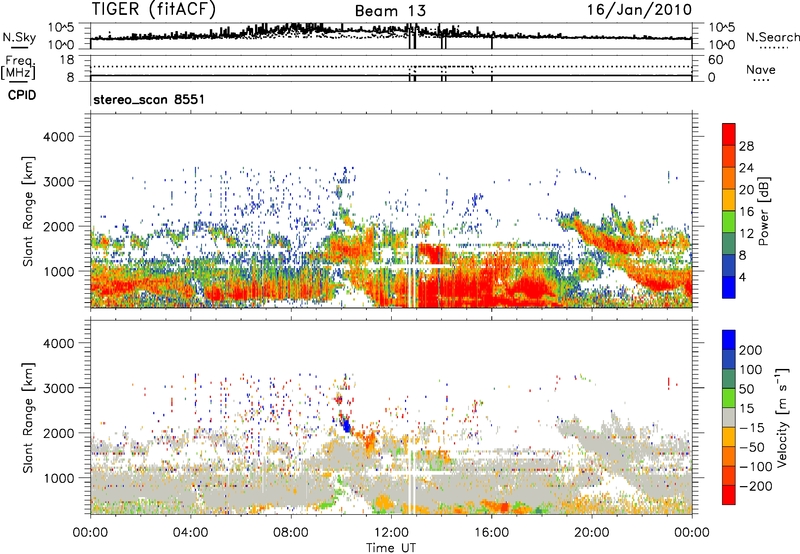Screen dimensions: 800x554
Task: Click the 'CPID' label
Action: pyautogui.click(x=22, y=95)
